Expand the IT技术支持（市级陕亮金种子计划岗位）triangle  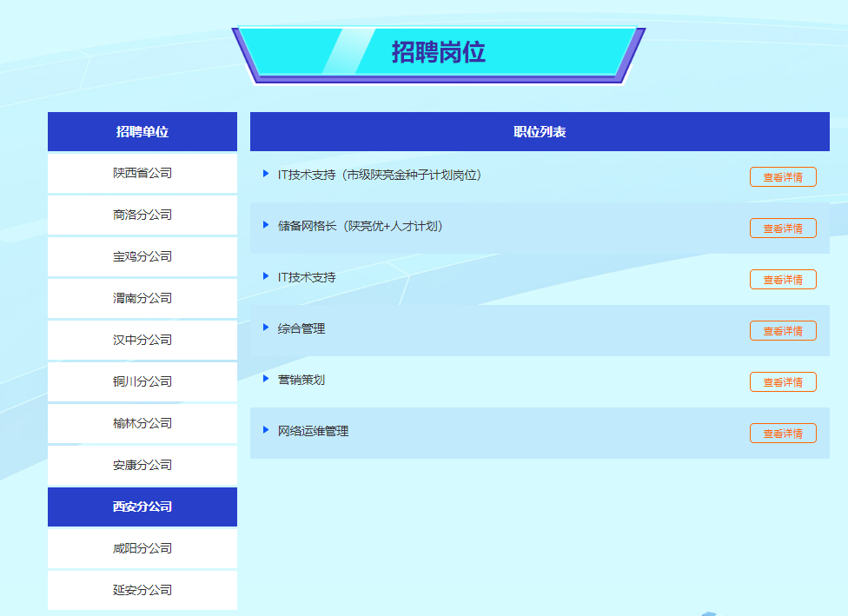click(266, 174)
